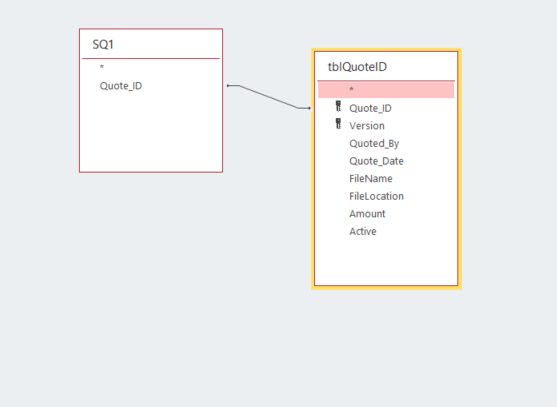Click the primary key icon beside Version
This screenshot has width=557, height=407.
point(338,124)
